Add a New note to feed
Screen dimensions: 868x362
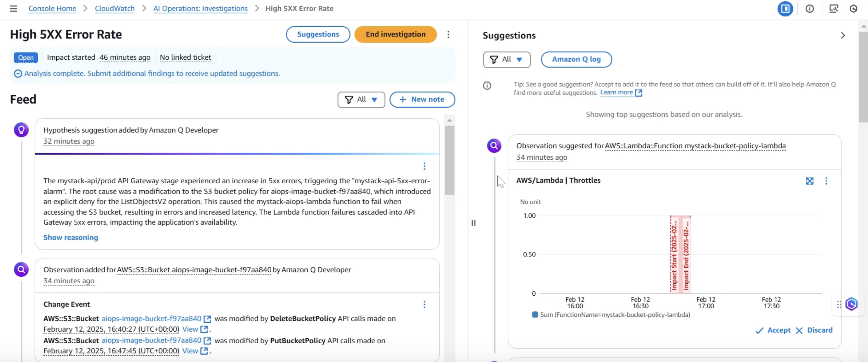point(422,99)
